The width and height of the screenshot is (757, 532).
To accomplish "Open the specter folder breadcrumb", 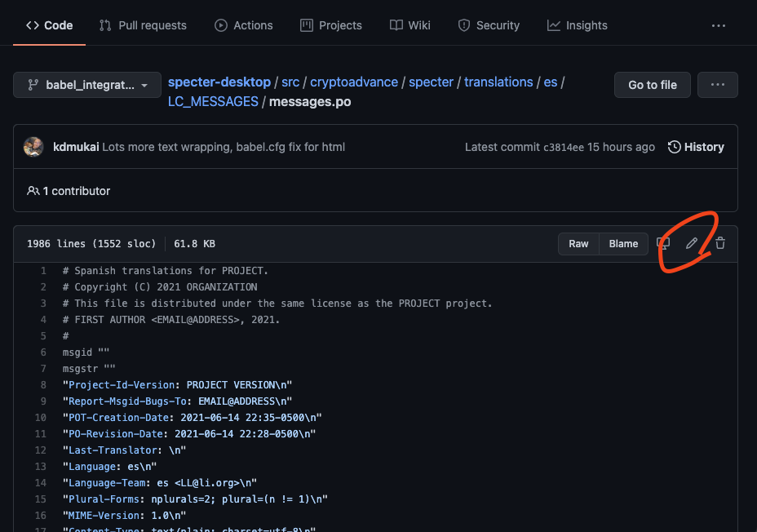I will tap(432, 82).
